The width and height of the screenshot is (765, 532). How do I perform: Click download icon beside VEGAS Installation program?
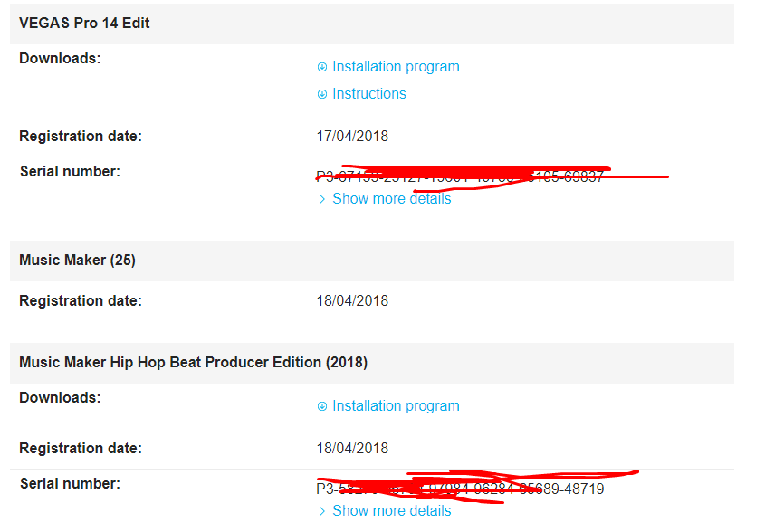pos(321,67)
